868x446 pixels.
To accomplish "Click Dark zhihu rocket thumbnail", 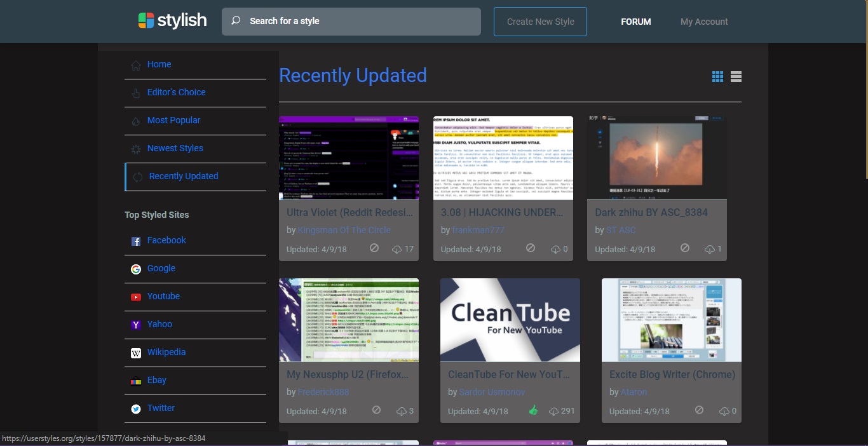I will (x=657, y=158).
